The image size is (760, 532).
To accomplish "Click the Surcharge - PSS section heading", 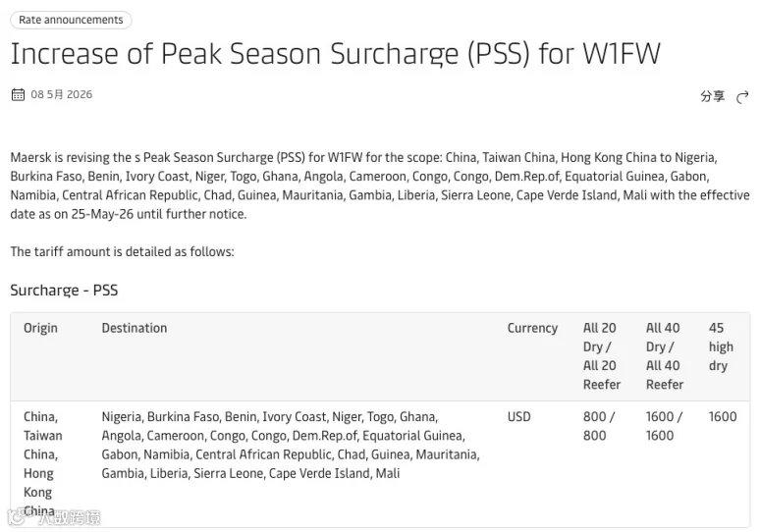I will (x=64, y=291).
